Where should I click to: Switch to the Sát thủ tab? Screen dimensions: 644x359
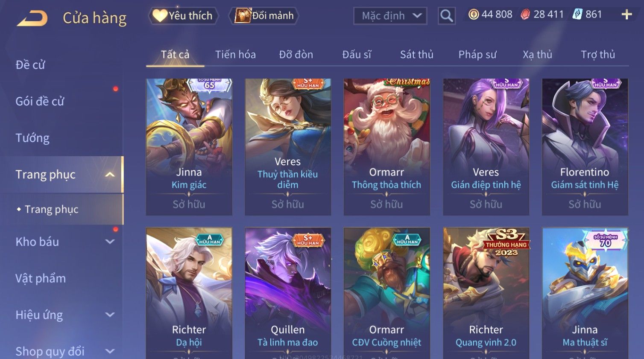point(416,55)
